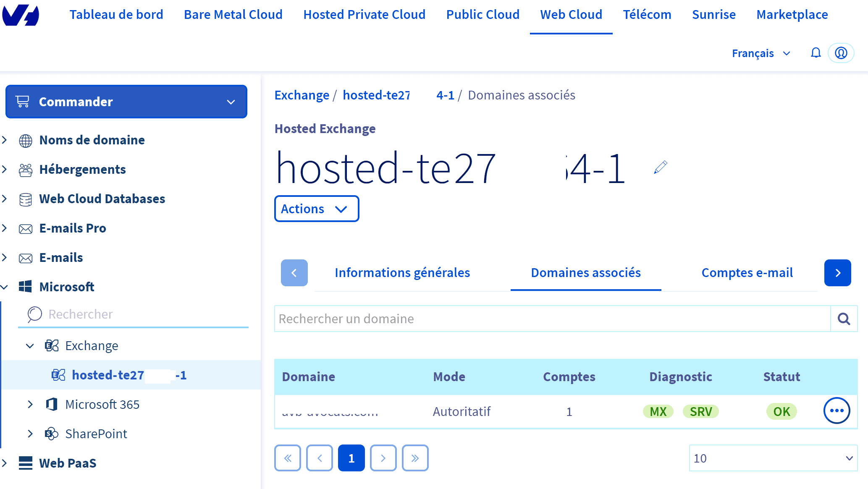Image resolution: width=868 pixels, height=489 pixels.
Task: Click the Microsoft 365 Office icon
Action: coord(52,404)
